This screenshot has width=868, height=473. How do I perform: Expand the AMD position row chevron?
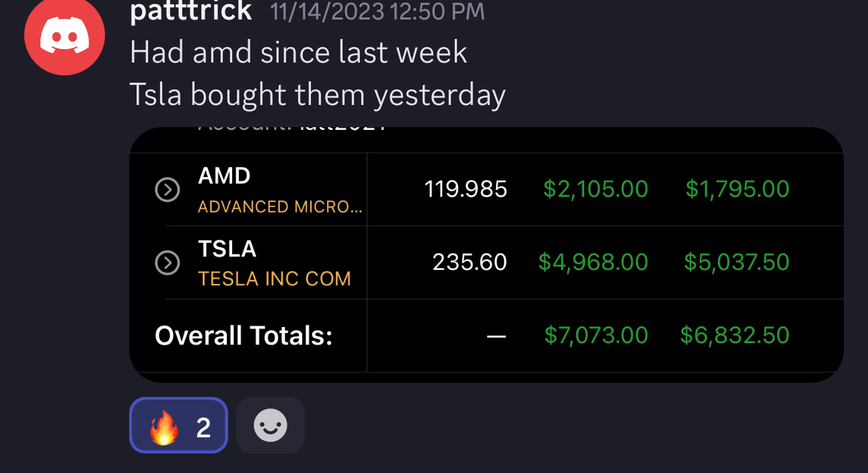pos(168,190)
